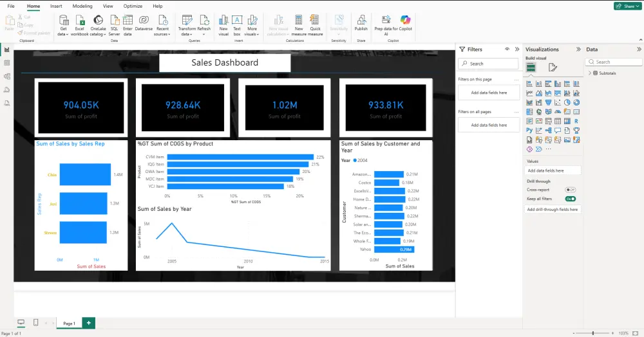The width and height of the screenshot is (644, 337).
Task: Select the Page 1 tab
Action: click(x=69, y=323)
